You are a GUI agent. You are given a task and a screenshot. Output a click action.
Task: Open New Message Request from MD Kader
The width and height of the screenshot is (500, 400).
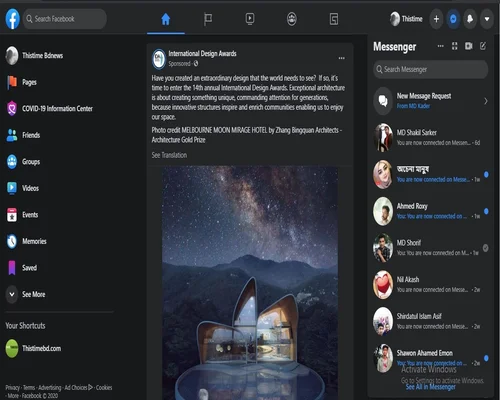(430, 101)
